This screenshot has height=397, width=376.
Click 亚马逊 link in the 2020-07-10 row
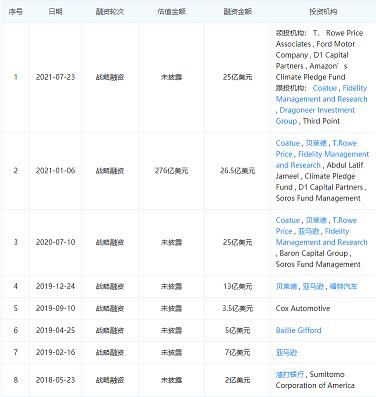tap(308, 231)
